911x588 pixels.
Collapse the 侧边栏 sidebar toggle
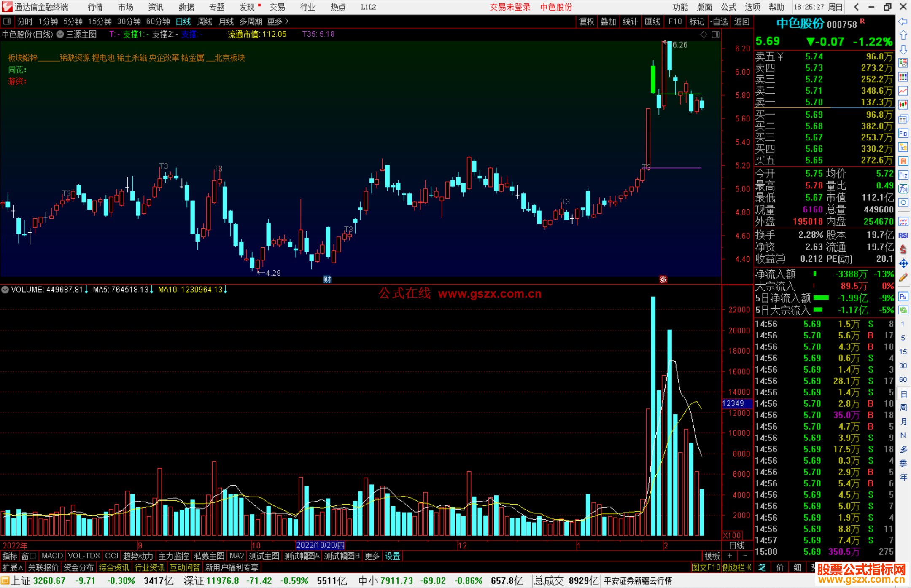737,567
